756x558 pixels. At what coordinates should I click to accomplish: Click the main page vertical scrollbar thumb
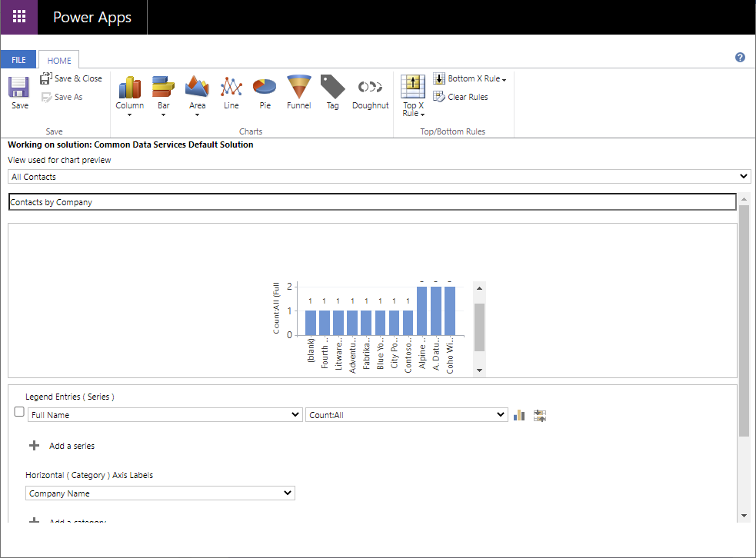click(x=744, y=321)
